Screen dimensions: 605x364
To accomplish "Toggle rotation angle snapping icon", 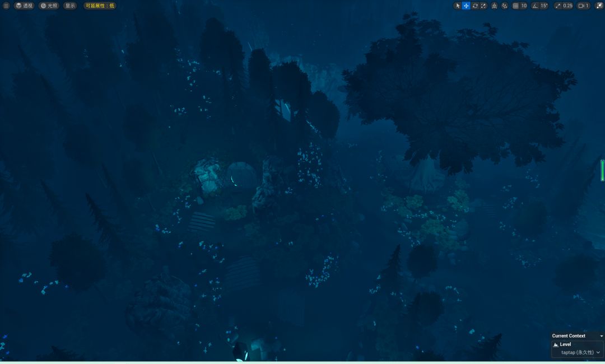I will tap(535, 6).
